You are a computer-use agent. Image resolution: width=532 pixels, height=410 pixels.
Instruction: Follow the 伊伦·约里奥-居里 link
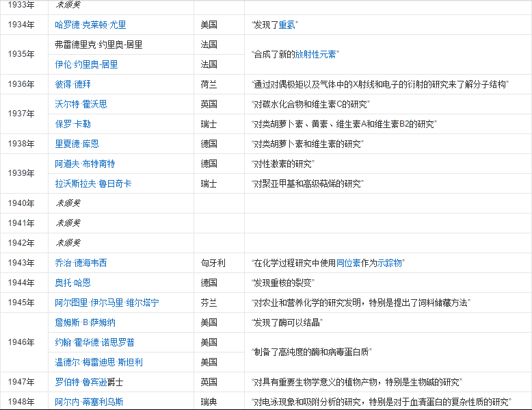click(x=86, y=64)
